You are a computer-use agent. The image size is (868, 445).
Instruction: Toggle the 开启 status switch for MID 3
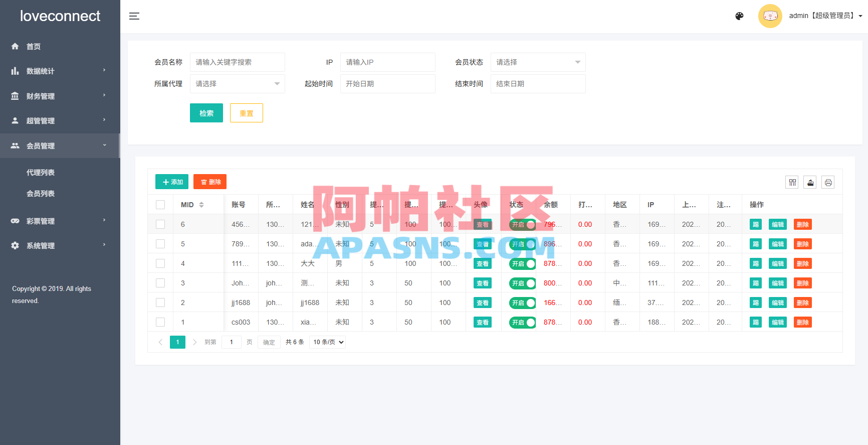(522, 283)
